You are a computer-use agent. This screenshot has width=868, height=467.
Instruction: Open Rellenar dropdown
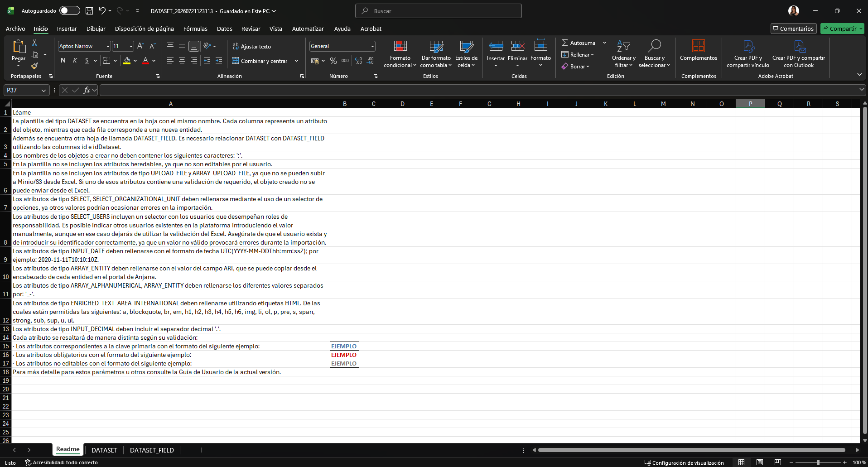point(578,54)
